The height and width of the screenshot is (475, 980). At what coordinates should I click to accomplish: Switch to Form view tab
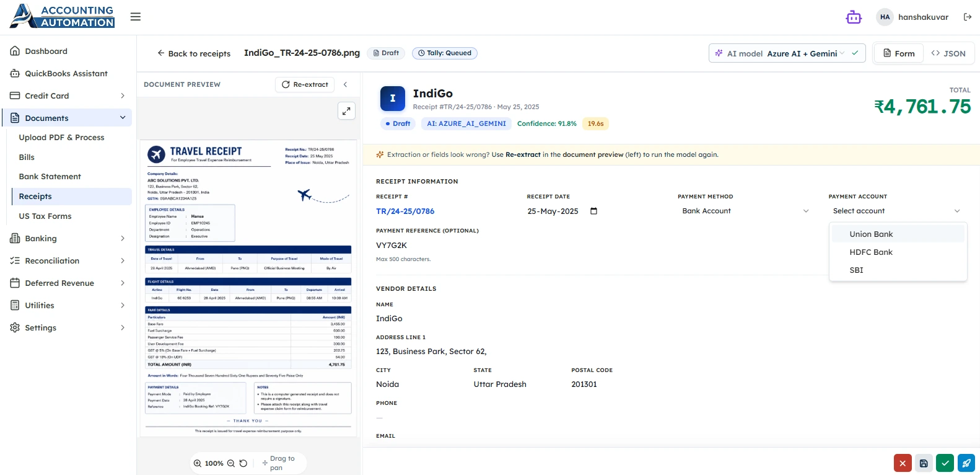[899, 53]
